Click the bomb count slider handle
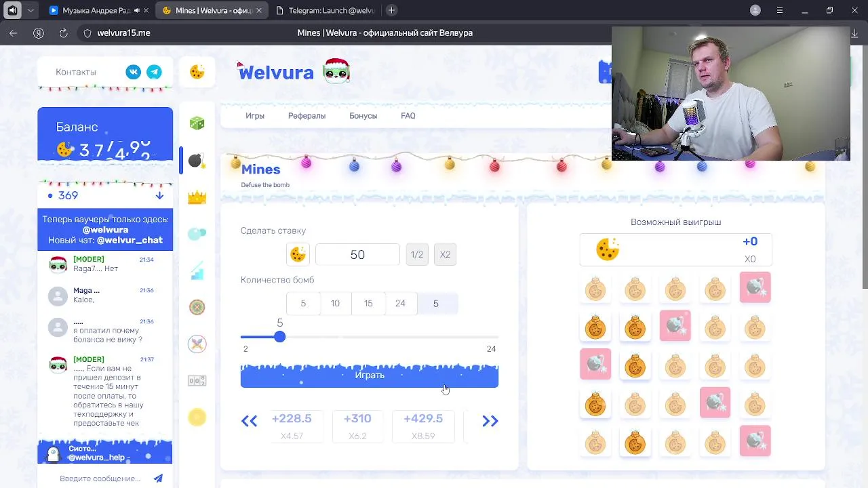Viewport: 868px width, 488px height. [x=279, y=337]
